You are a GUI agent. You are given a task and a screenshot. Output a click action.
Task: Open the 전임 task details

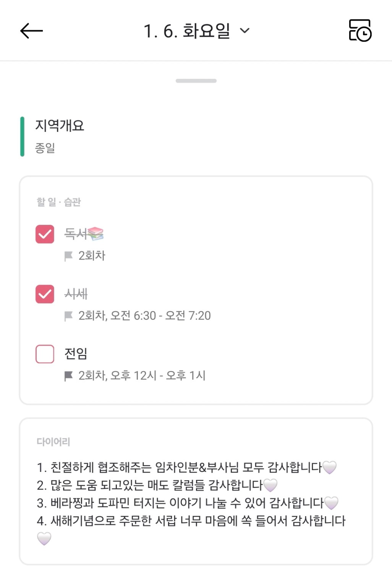(76, 354)
